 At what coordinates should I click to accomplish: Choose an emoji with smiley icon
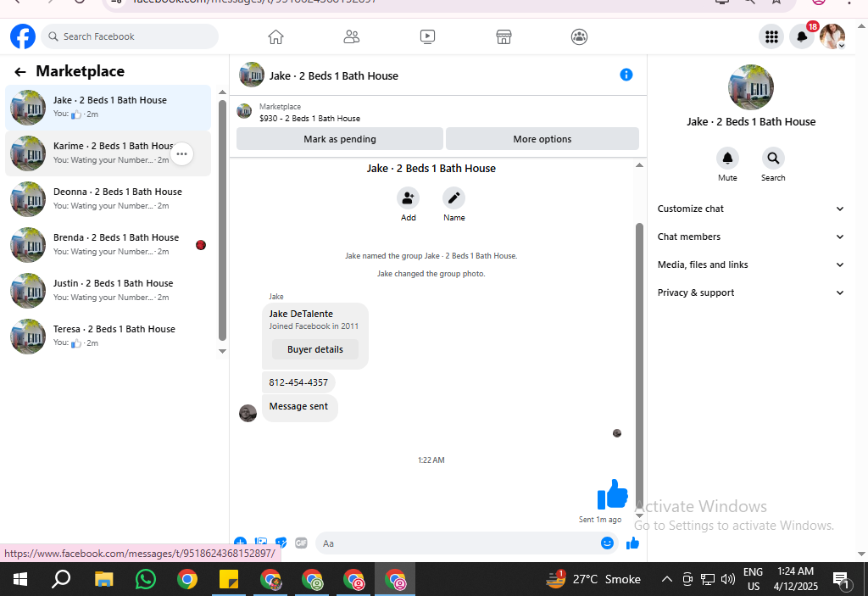click(x=607, y=543)
